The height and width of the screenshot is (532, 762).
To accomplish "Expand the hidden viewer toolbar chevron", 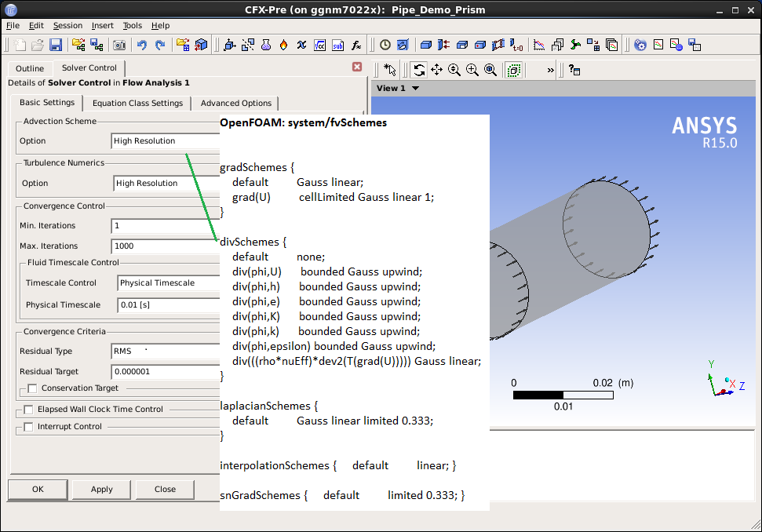I will [x=550, y=70].
